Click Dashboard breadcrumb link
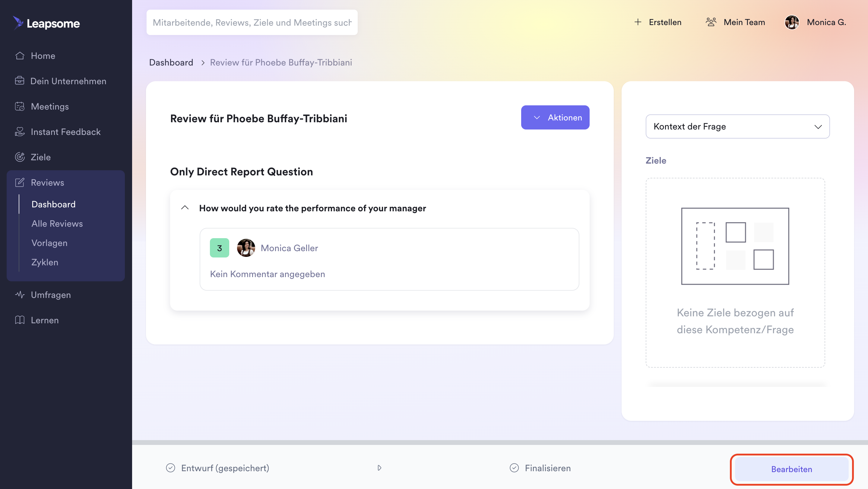This screenshot has width=868, height=489. pyautogui.click(x=171, y=62)
